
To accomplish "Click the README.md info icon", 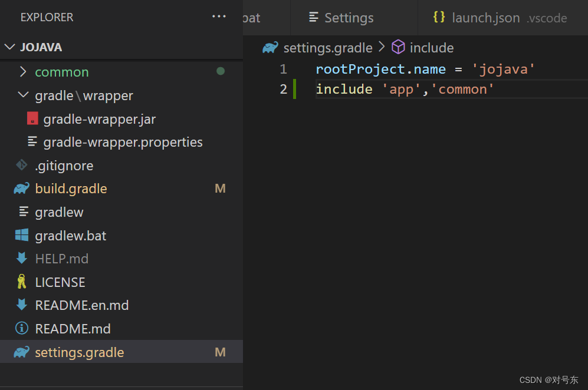I will coord(22,329).
